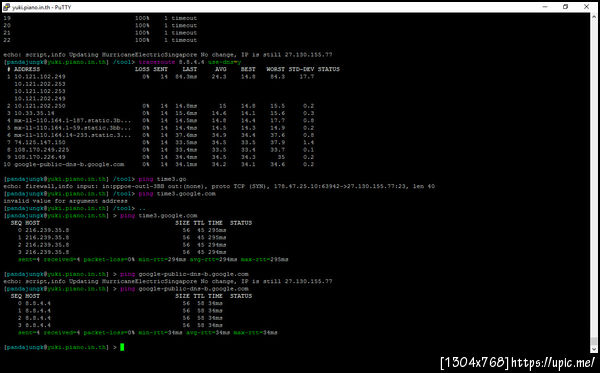Click hop 4 'mx-ll-110.164.1-187.static' hostname
Image resolution: width=600 pixels, height=373 pixels.
(x=72, y=121)
